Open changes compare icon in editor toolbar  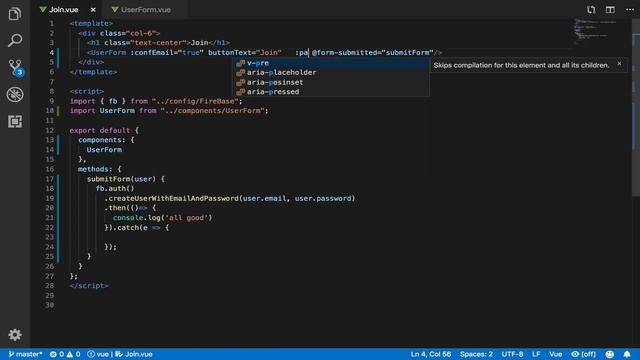591,9
